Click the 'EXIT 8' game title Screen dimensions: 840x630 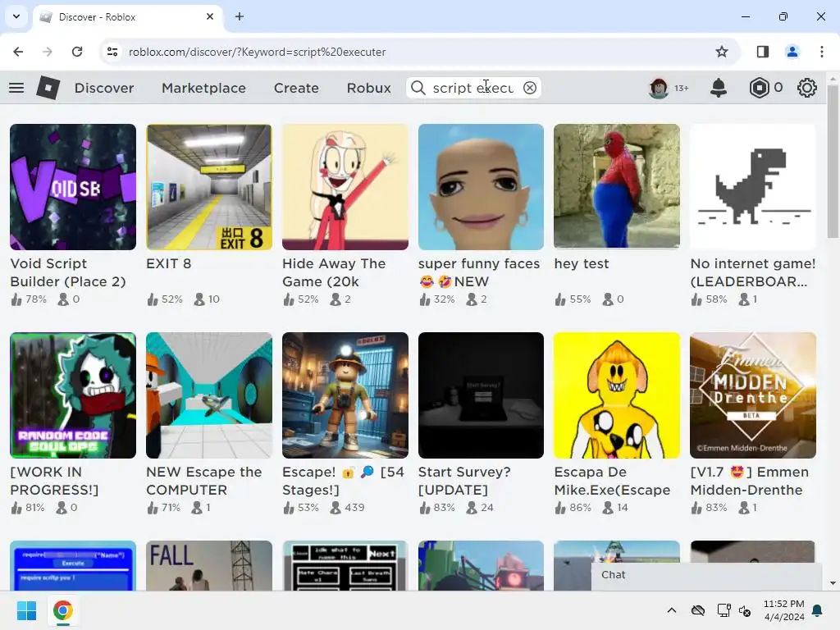coord(168,263)
